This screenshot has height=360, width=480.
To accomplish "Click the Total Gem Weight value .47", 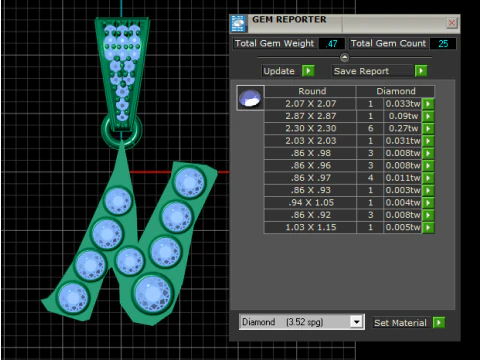I will point(331,44).
